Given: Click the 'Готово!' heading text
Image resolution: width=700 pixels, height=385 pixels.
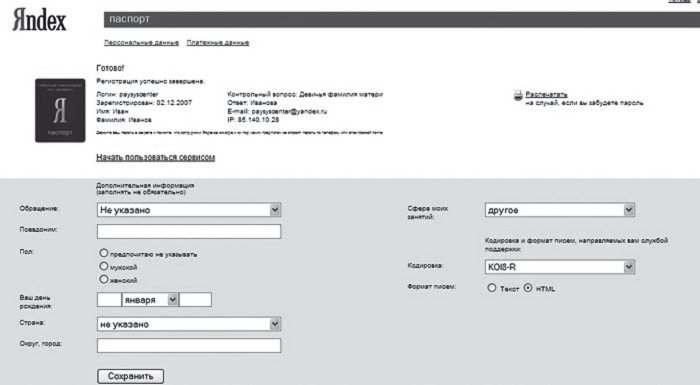Looking at the screenshot, I should click(110, 68).
